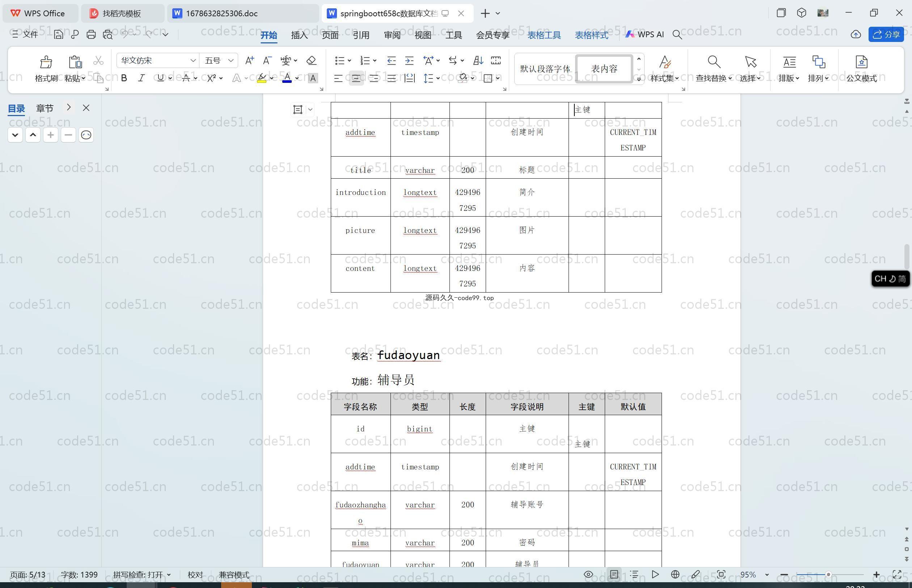912x588 pixels.
Task: Click the Arrange objects icon
Action: pyautogui.click(x=818, y=62)
